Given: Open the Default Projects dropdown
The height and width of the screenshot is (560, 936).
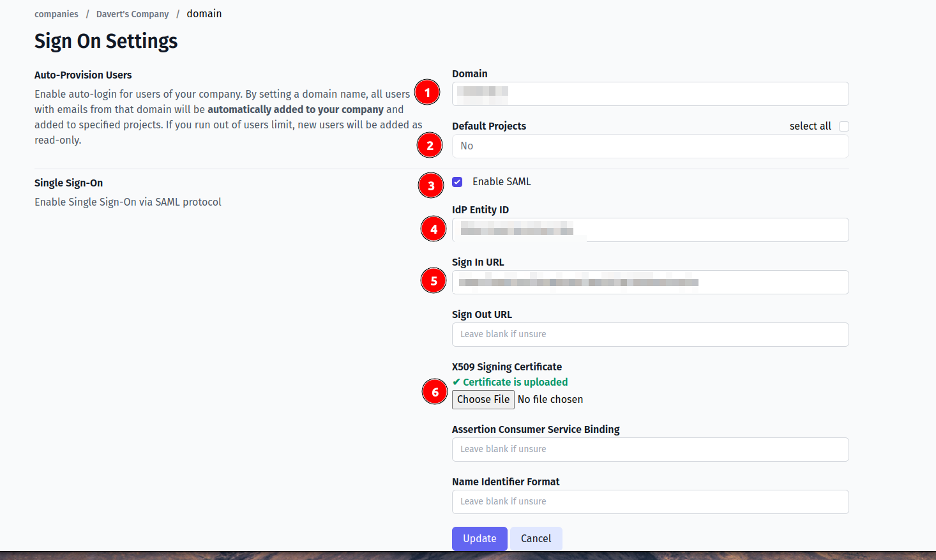Looking at the screenshot, I should (650, 146).
